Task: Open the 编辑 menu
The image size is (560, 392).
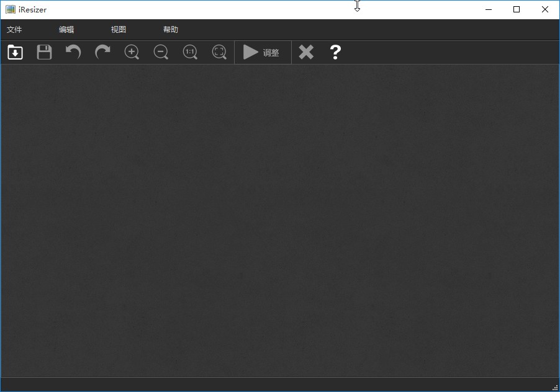Action: click(x=66, y=30)
